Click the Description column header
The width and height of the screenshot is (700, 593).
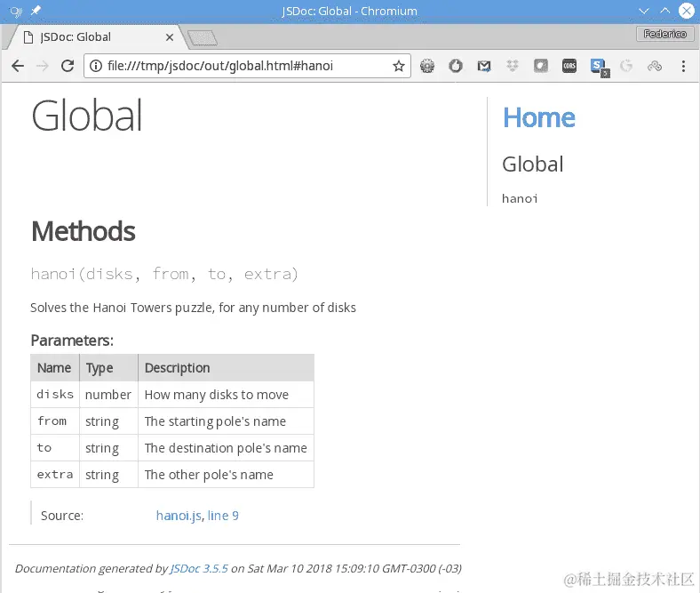(226, 368)
